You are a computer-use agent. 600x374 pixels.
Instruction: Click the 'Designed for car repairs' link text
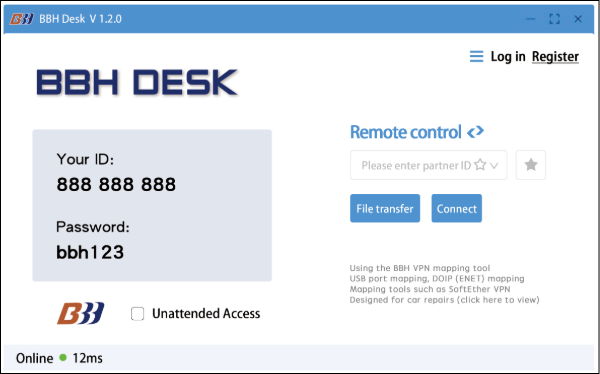tap(444, 300)
